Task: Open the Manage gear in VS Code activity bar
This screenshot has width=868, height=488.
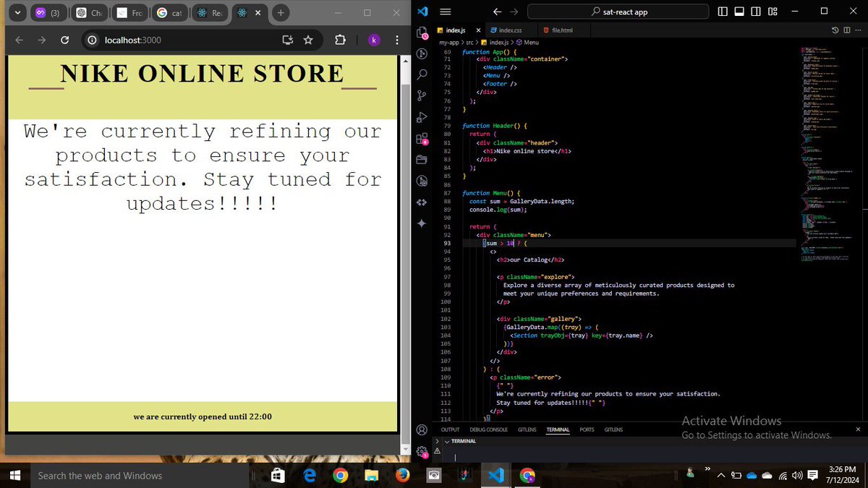Action: point(422,452)
